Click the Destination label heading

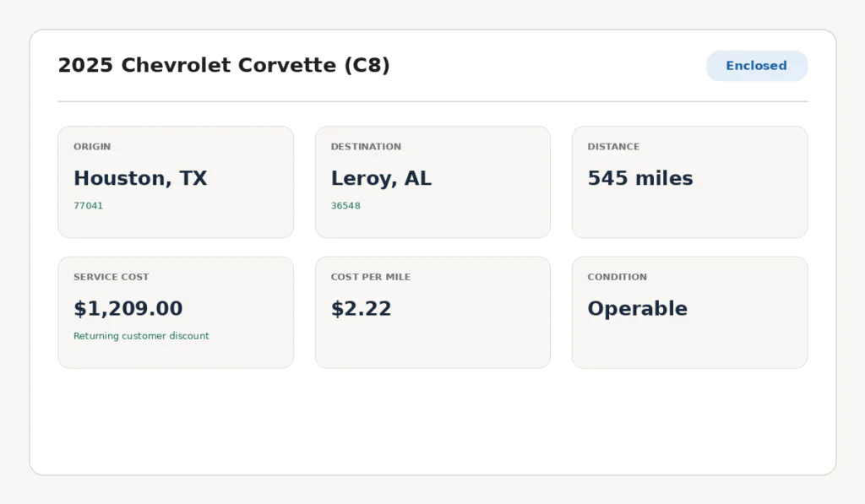click(x=366, y=147)
